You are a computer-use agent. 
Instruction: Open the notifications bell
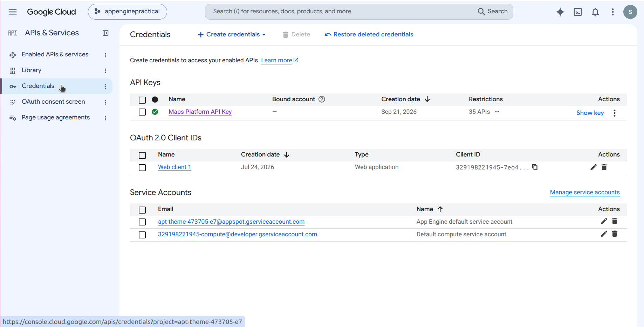[595, 12]
